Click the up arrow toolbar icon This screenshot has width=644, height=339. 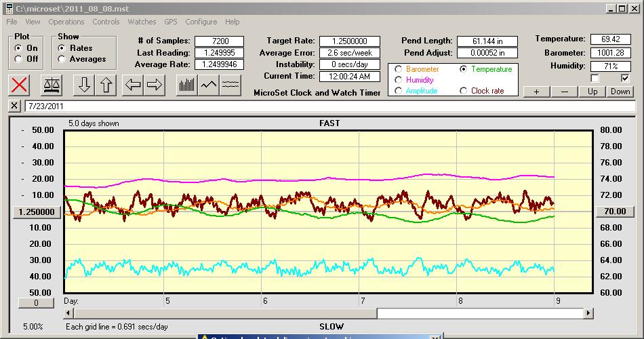pos(106,85)
